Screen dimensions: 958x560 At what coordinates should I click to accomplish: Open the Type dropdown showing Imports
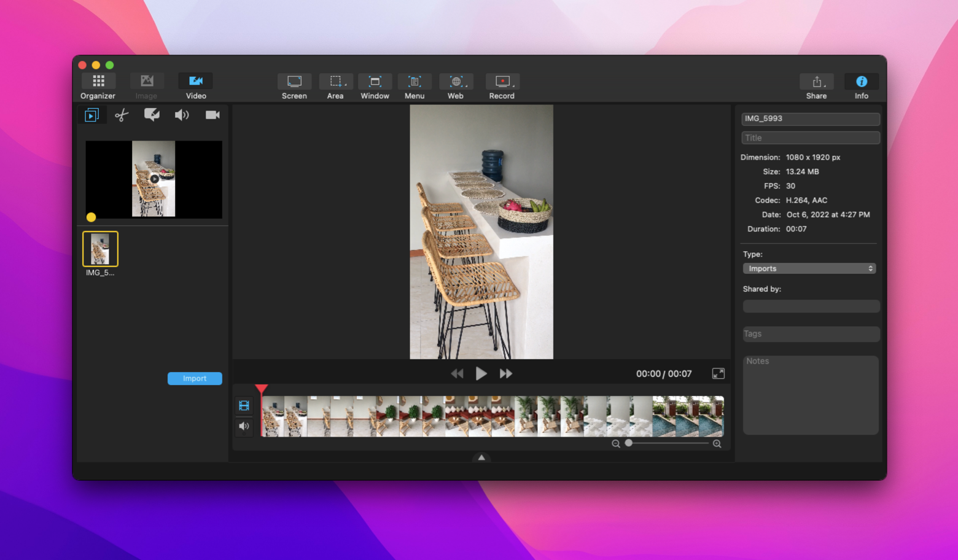coord(809,268)
